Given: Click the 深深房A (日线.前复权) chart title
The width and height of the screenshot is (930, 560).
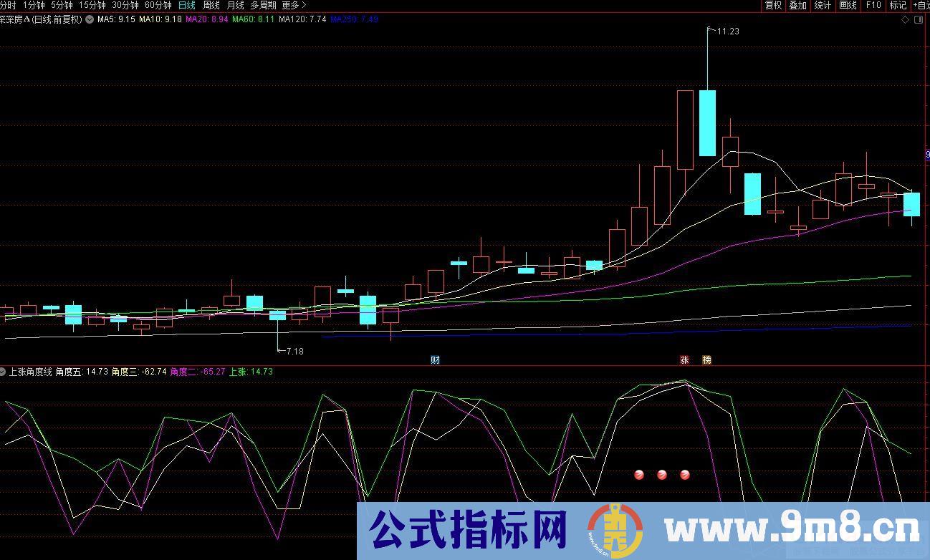Looking at the screenshot, I should point(41,19).
